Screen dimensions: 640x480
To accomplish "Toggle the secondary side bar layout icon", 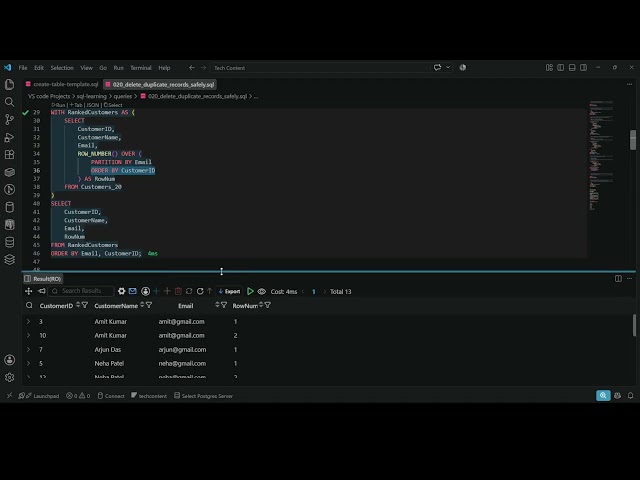I will (x=584, y=67).
